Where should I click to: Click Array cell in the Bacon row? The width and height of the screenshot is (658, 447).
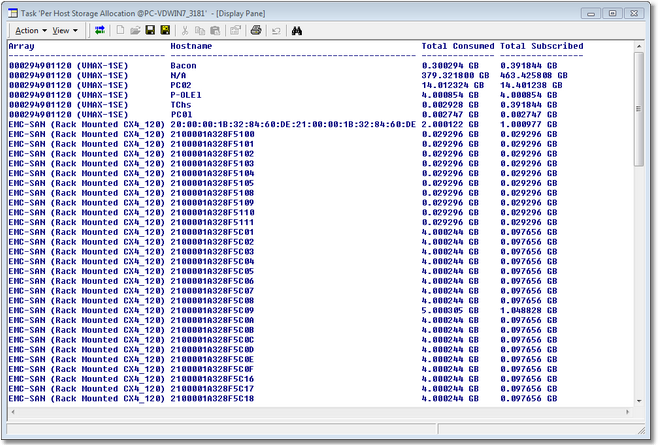(x=68, y=65)
